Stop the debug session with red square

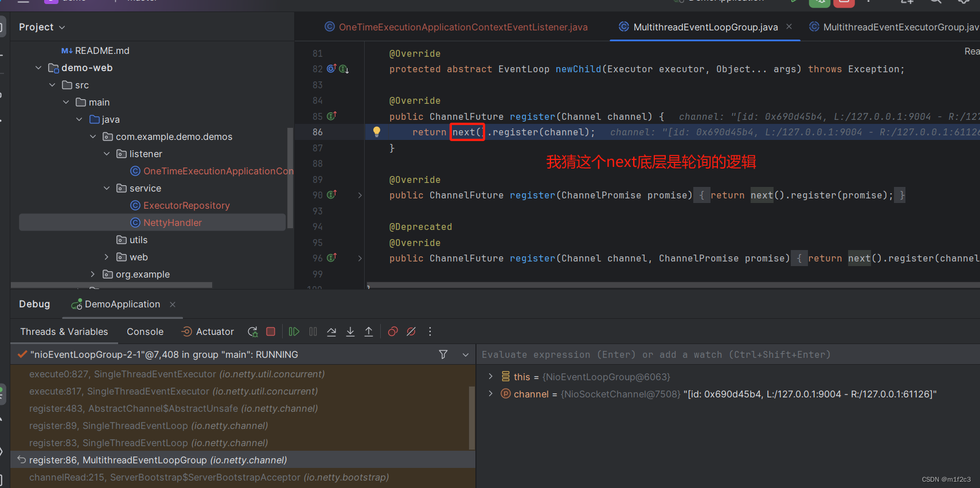(271, 331)
